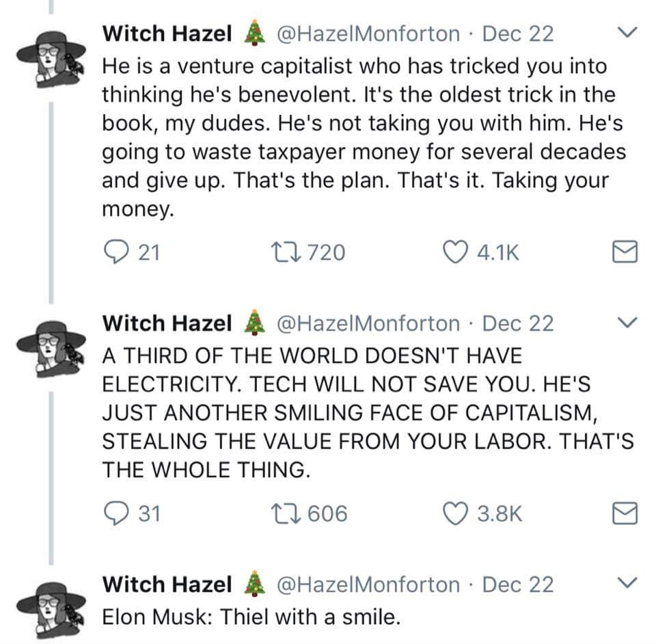Expand the chevron menu on second tweet
656x644 pixels.
pos(625,321)
